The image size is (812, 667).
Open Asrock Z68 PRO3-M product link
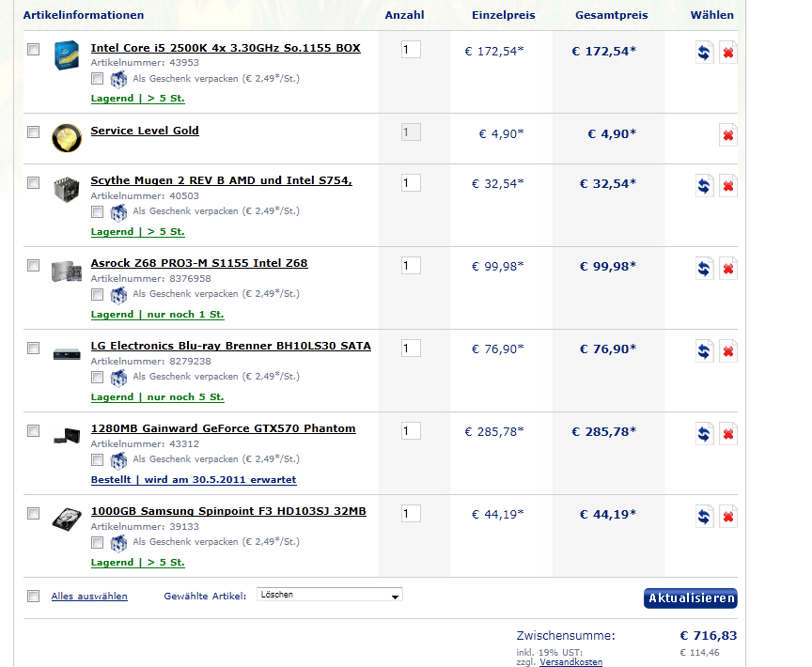click(199, 263)
